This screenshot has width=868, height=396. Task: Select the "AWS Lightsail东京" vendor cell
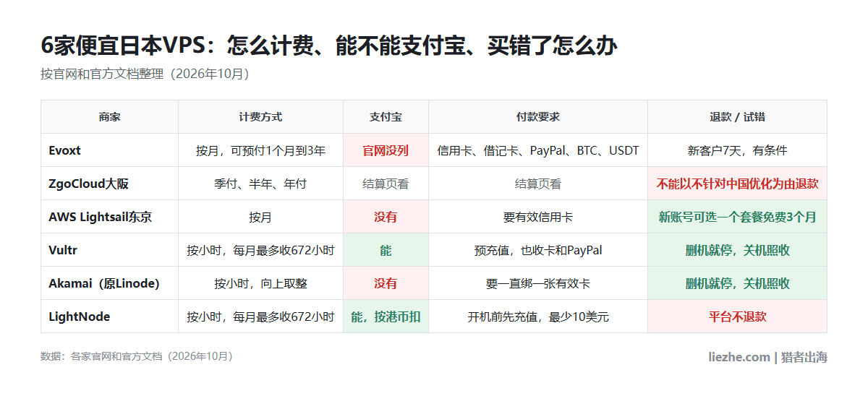coord(109,217)
